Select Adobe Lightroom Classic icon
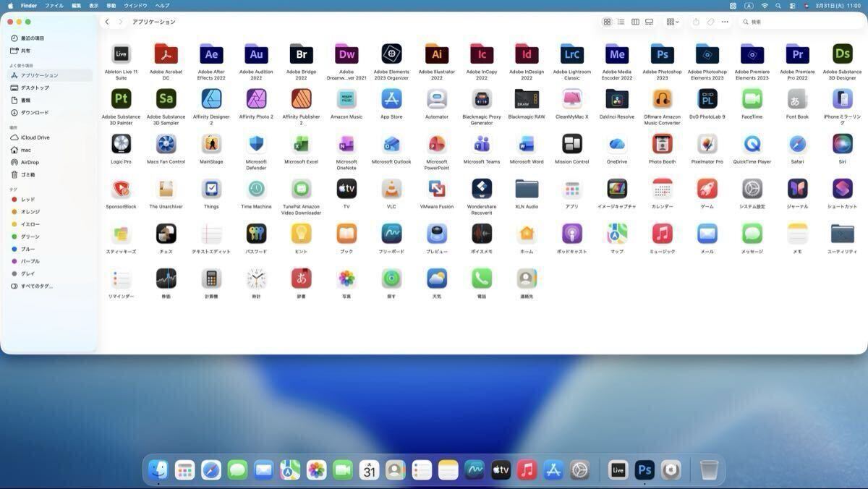This screenshot has height=489, width=868. (572, 54)
